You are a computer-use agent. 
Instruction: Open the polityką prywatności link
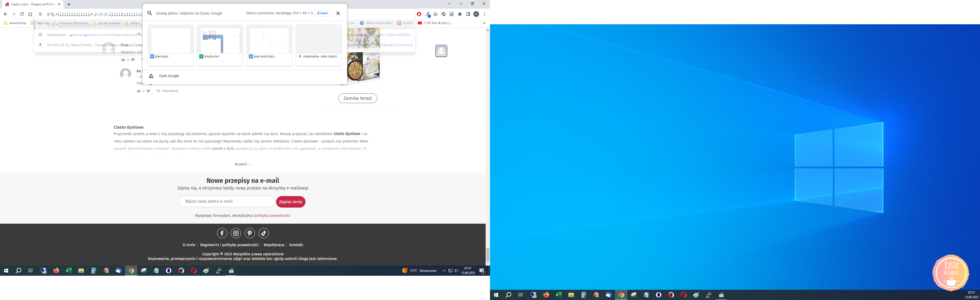point(272,215)
